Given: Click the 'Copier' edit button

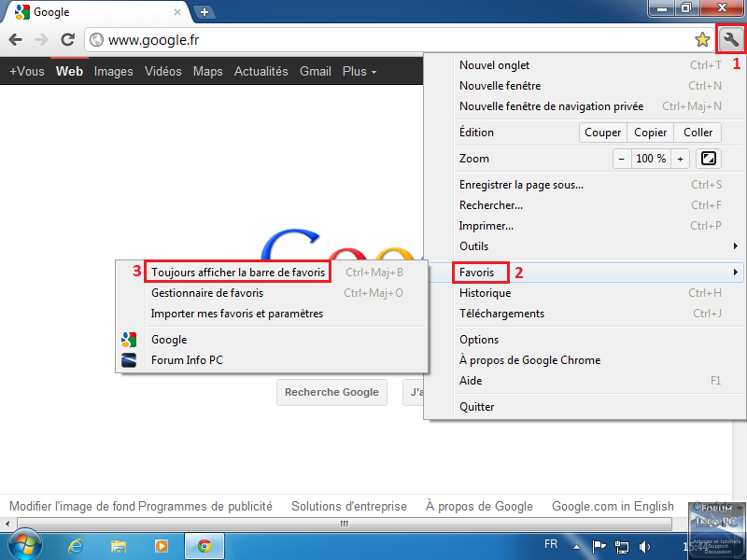Looking at the screenshot, I should [x=651, y=133].
